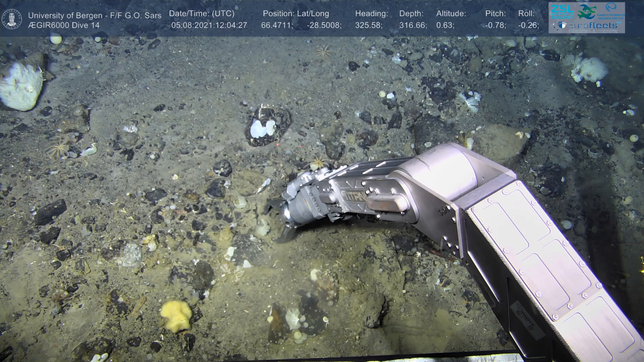Click the longitude value -28.5008

coord(324,25)
